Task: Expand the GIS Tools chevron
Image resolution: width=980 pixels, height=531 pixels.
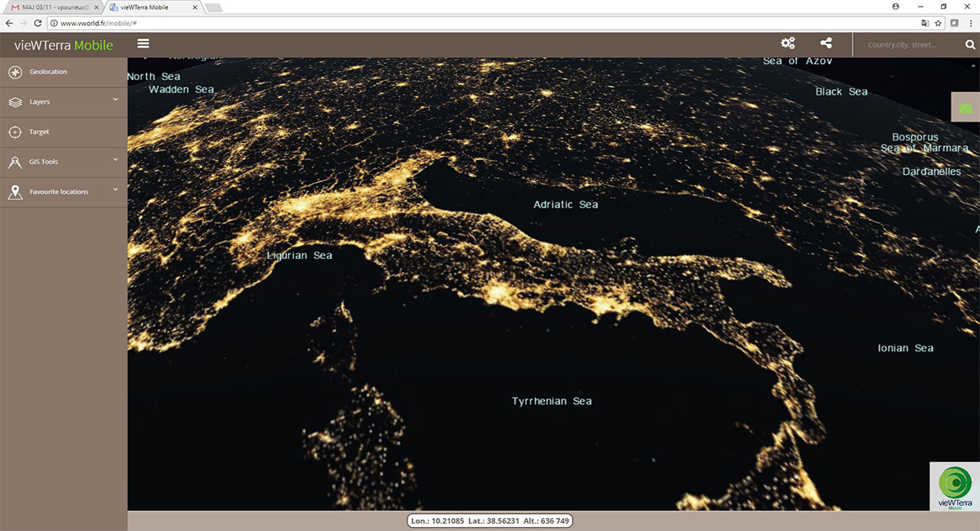Action: 115,159
